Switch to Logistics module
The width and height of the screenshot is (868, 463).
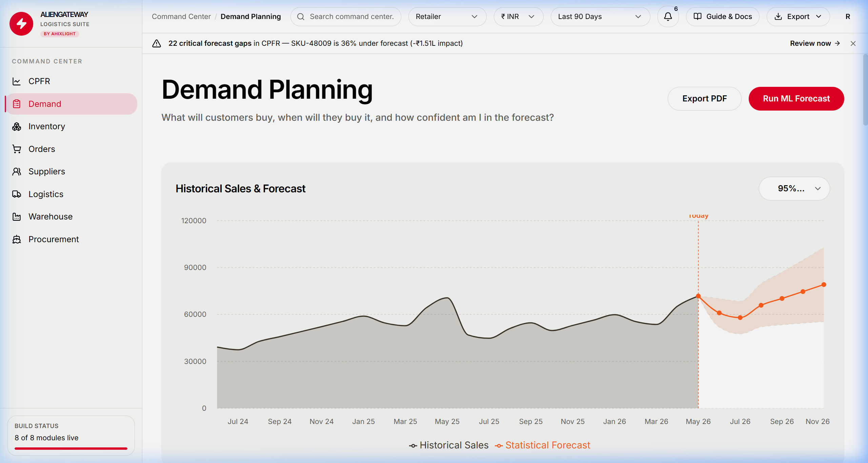(x=71, y=194)
